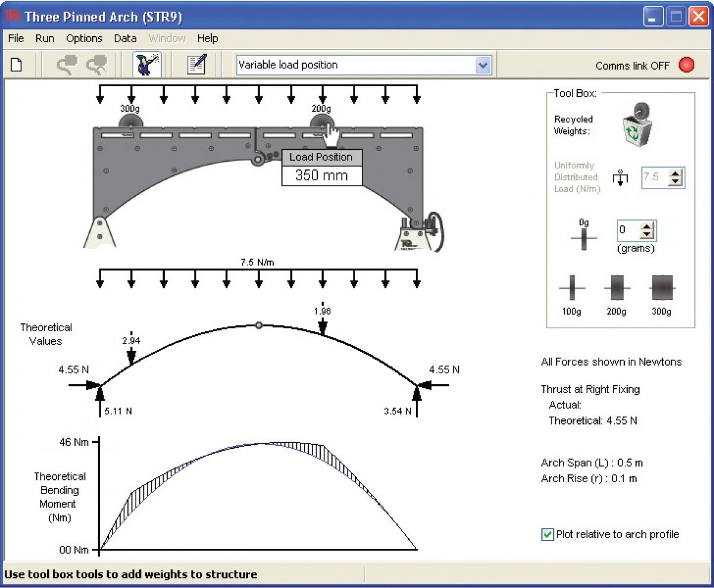Open the Variable load position dropdown
714x588 pixels.
484,65
